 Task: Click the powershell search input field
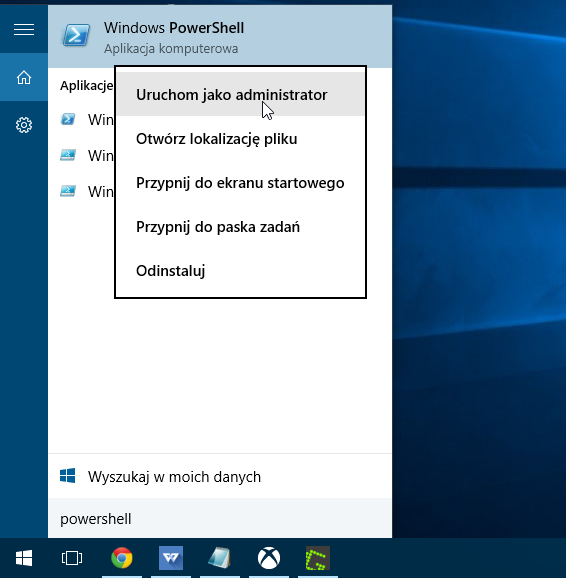220,519
